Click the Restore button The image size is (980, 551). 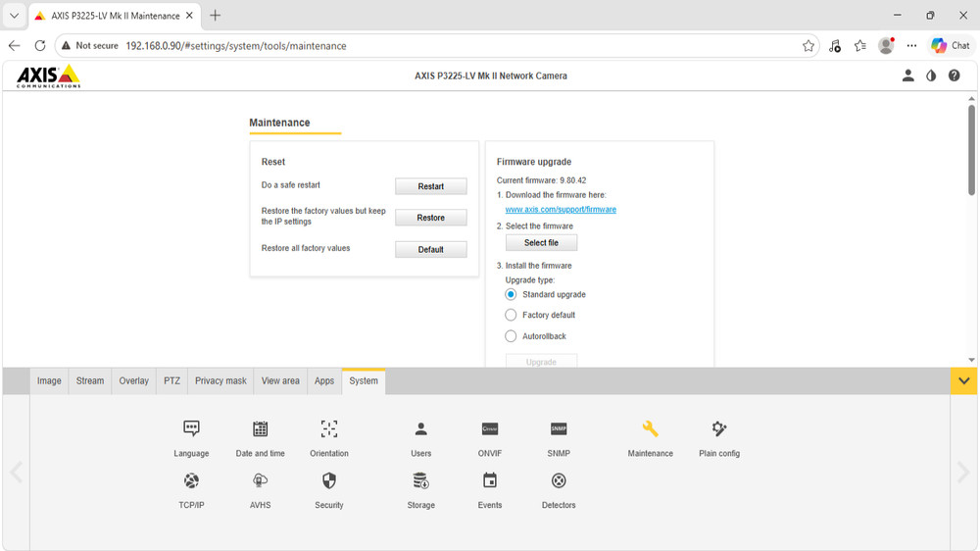[430, 218]
